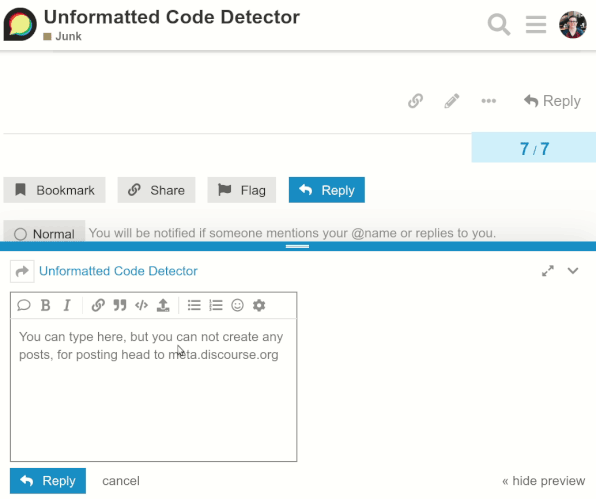Image resolution: width=596 pixels, height=499 pixels.
Task: Insert a numbered list
Action: point(216,305)
